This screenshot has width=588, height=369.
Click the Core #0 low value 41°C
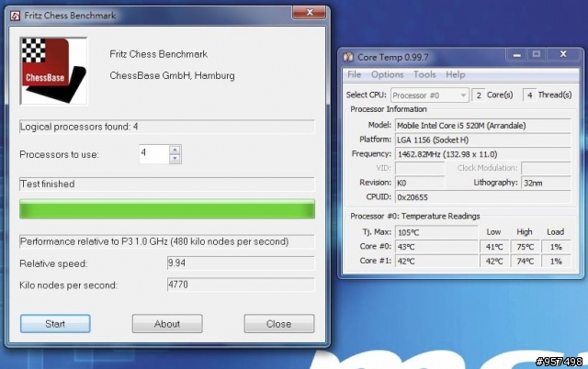494,247
